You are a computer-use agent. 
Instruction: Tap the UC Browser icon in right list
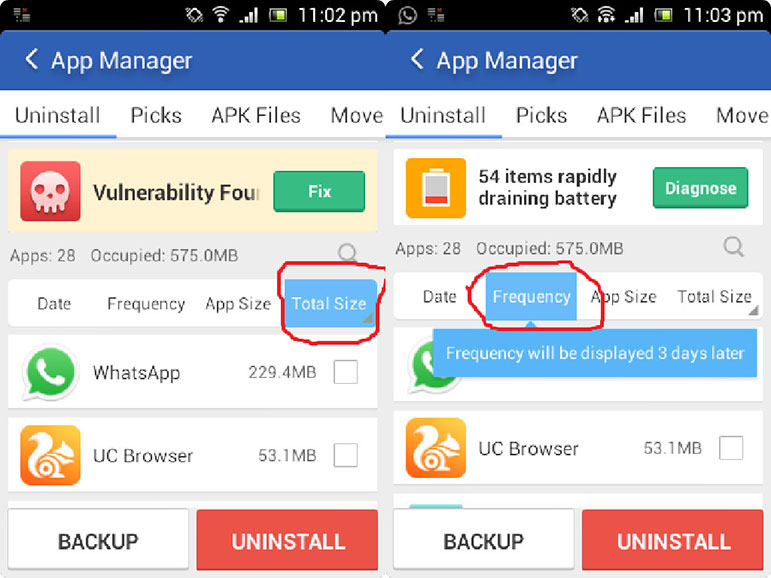click(436, 448)
